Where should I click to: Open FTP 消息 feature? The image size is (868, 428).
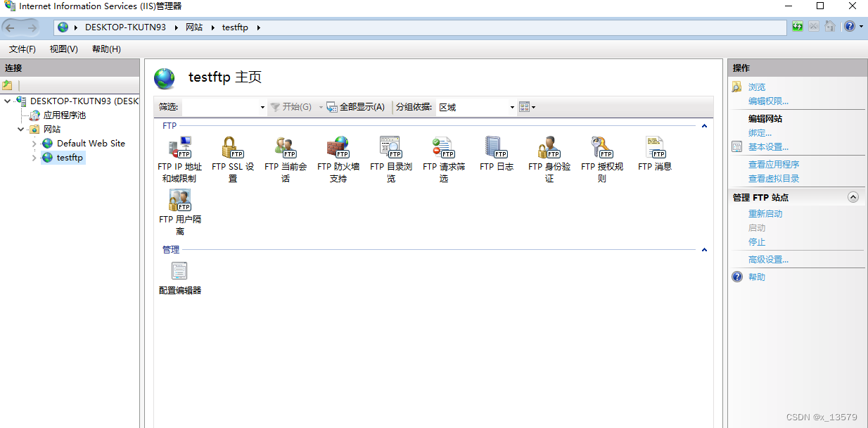[x=655, y=154]
